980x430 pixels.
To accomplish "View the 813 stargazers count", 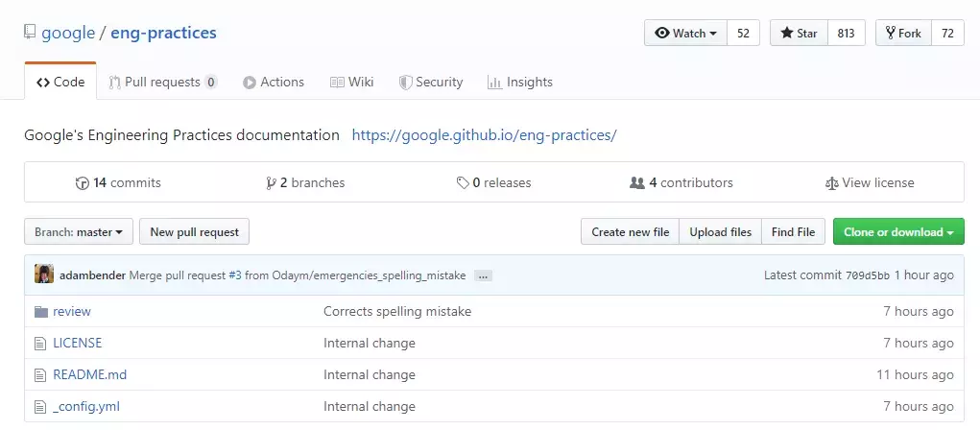I will coord(847,34).
